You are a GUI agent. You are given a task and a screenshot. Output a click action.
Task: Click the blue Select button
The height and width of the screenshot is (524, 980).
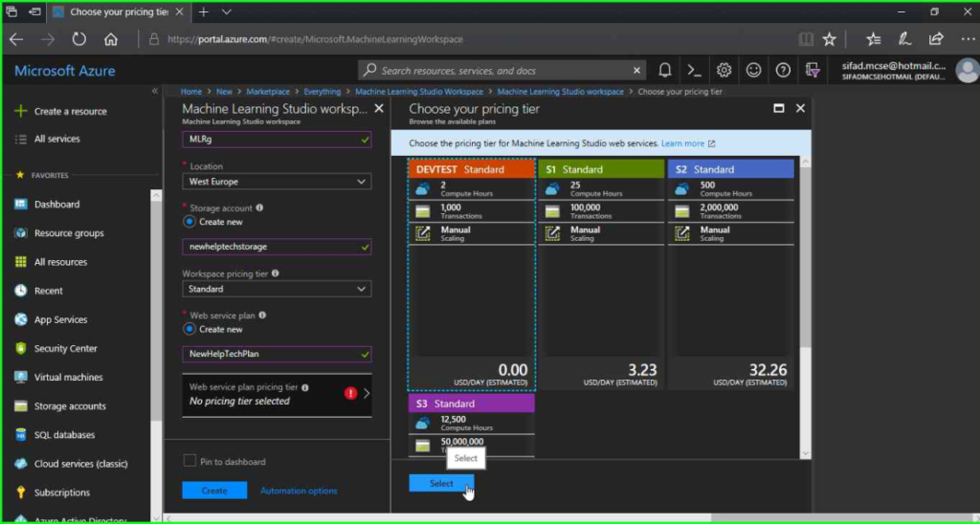point(441,484)
